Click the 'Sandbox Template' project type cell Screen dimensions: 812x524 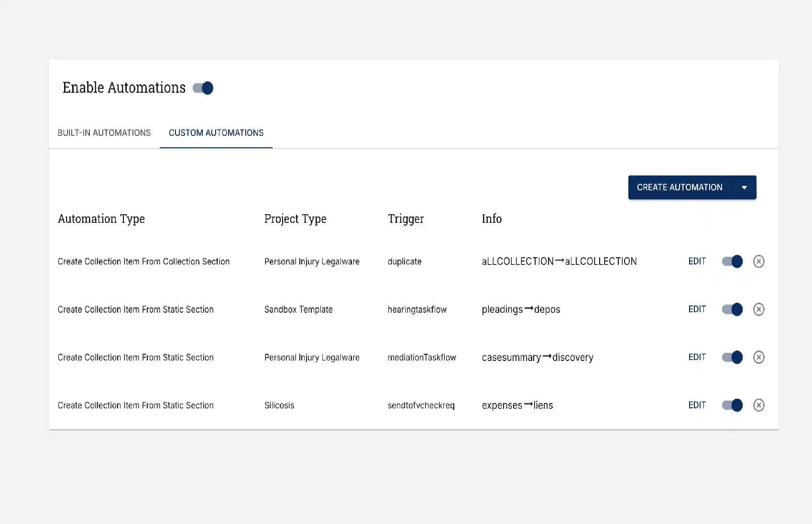coord(298,309)
